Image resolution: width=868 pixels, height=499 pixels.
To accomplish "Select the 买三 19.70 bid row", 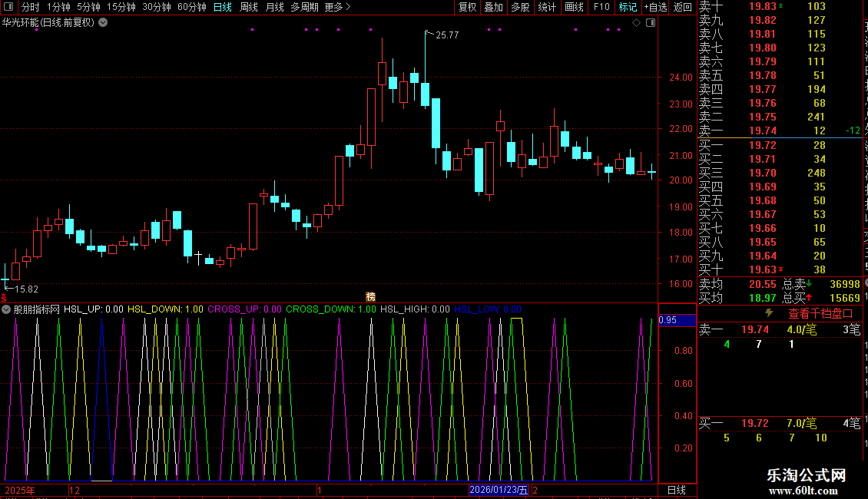I will point(780,173).
